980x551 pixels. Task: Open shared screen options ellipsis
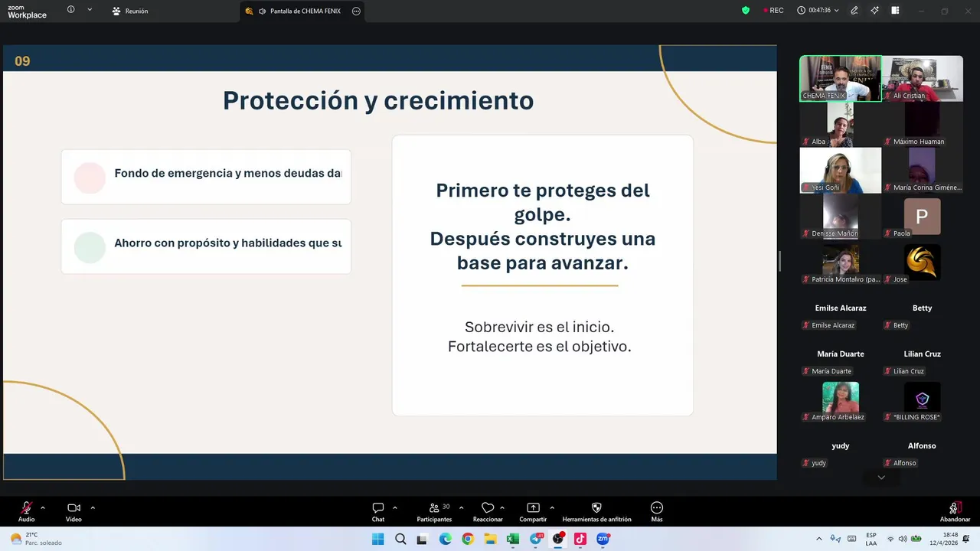click(356, 11)
